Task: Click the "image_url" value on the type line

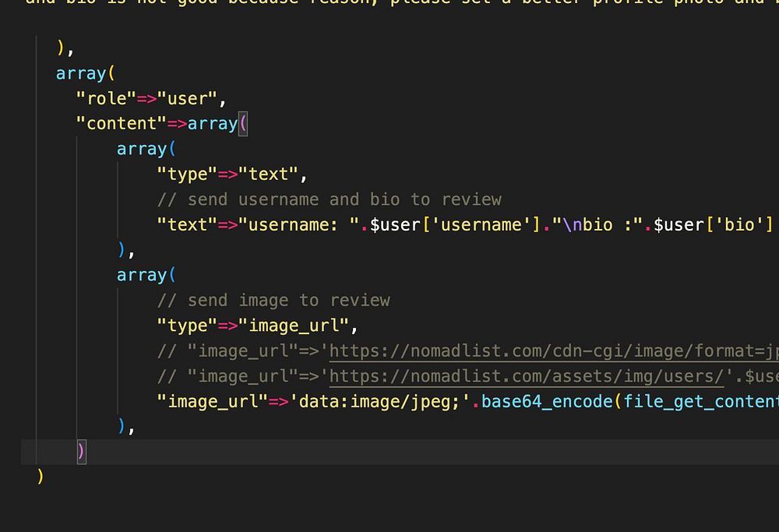Action: tap(293, 326)
